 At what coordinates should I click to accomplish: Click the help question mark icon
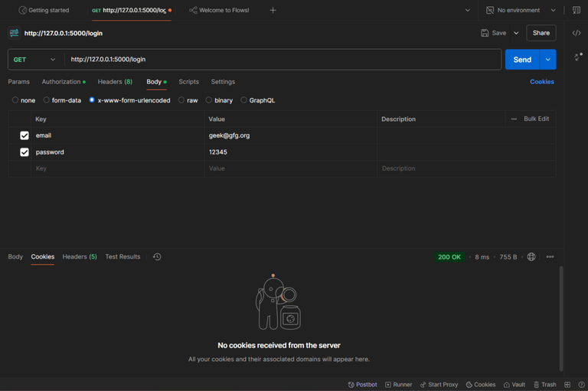point(581,385)
